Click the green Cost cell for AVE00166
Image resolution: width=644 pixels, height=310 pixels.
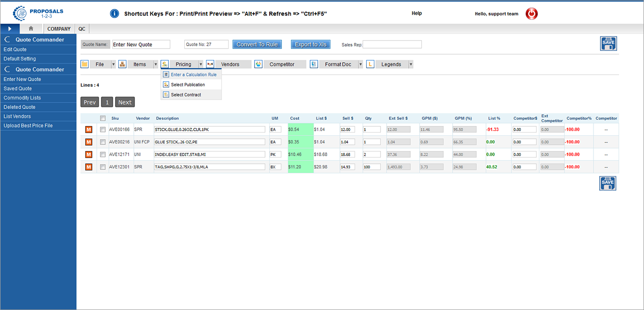300,129
